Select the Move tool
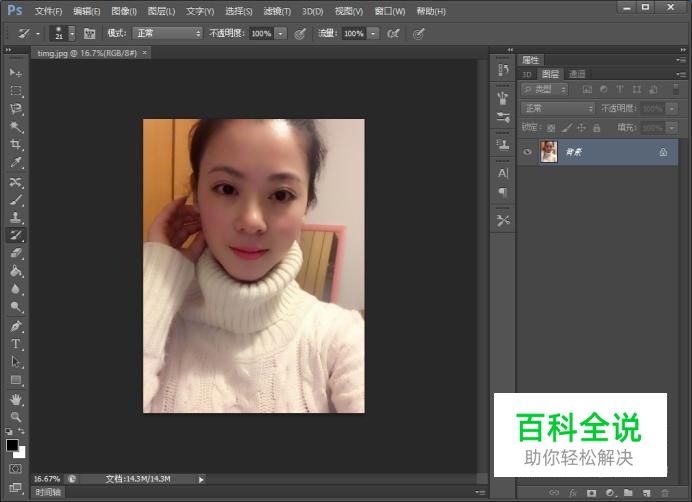The width and height of the screenshot is (692, 502). 16,73
